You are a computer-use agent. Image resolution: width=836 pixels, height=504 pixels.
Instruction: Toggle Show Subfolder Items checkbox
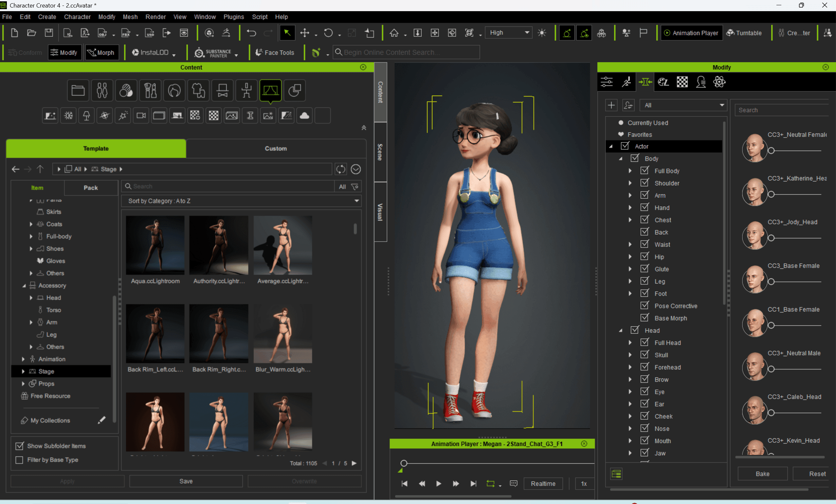[x=19, y=446]
